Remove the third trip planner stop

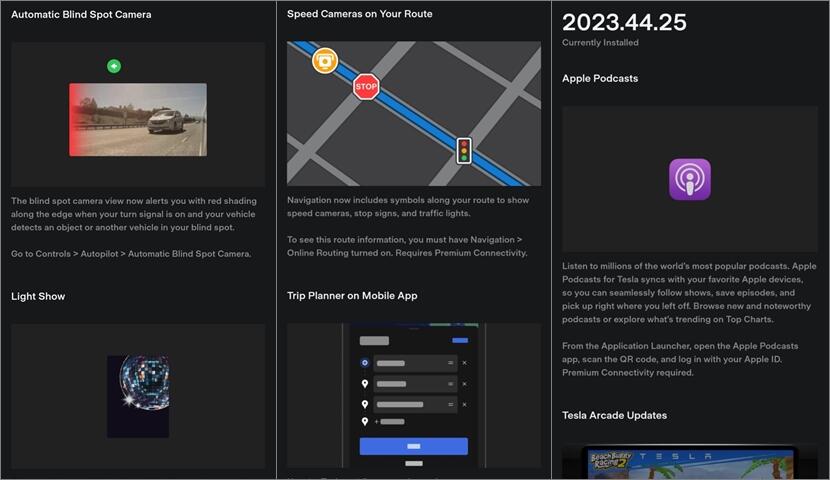tap(464, 404)
